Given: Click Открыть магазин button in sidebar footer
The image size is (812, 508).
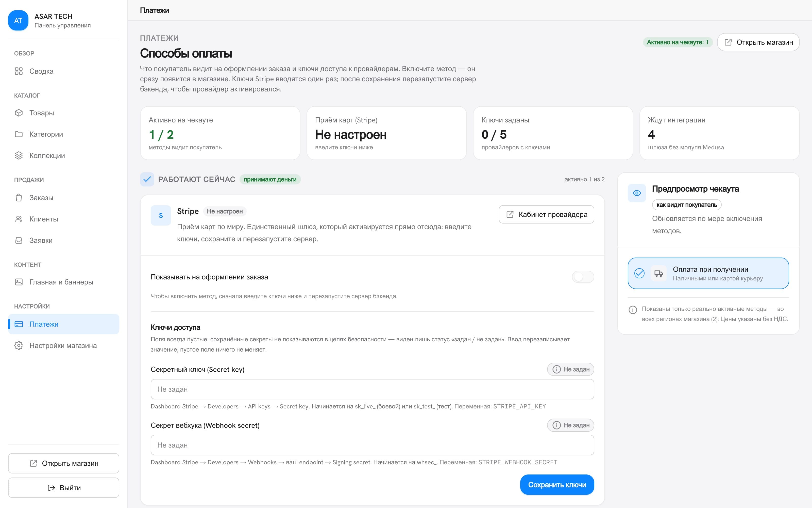Looking at the screenshot, I should 63,463.
